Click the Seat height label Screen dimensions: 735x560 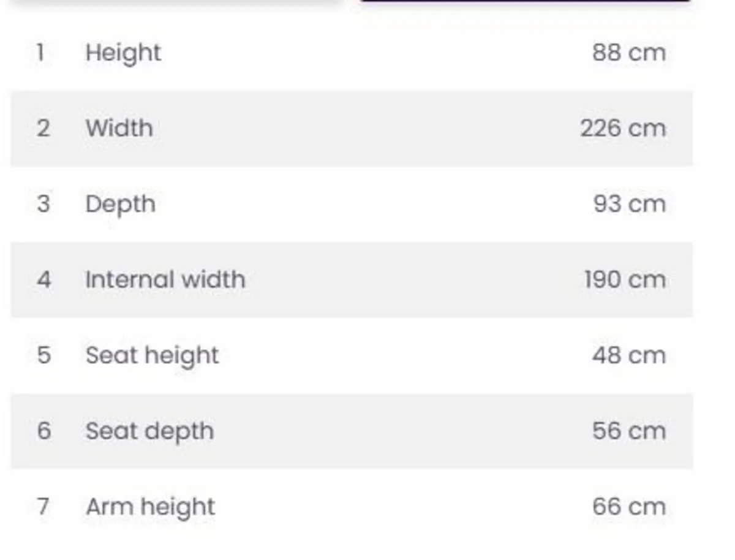tap(152, 356)
